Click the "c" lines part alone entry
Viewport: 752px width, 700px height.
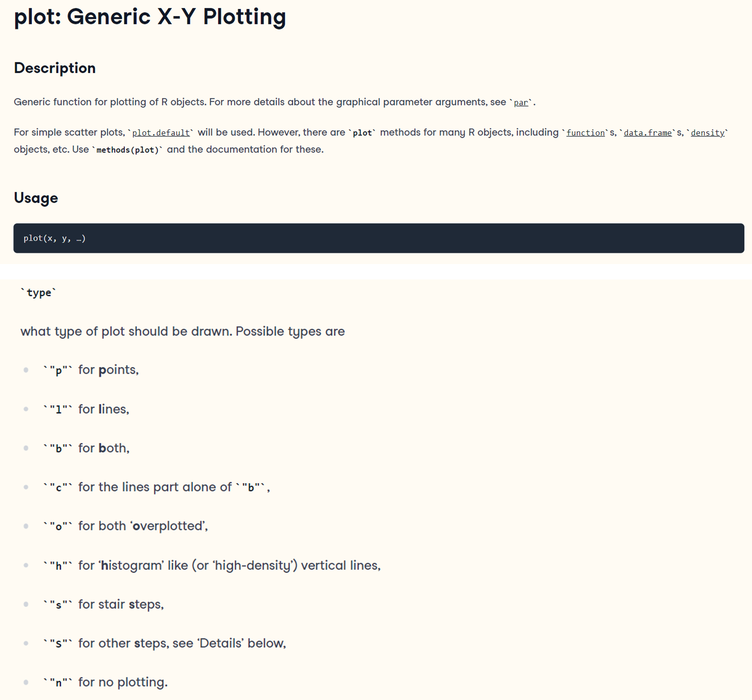pos(156,487)
